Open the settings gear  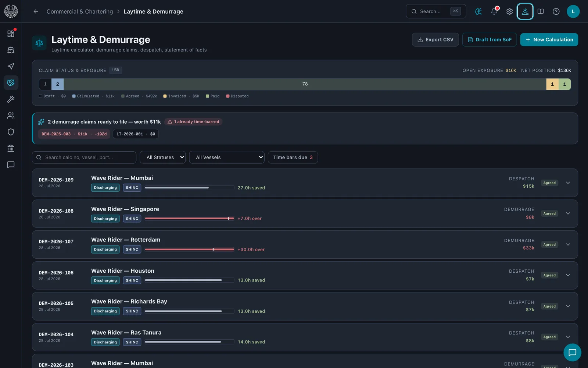[x=509, y=11]
